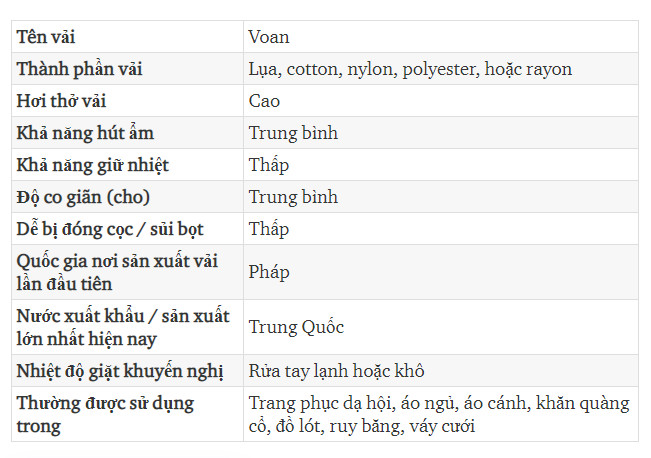The width and height of the screenshot is (651, 458).
Task: Click the "Dễ bị đóng cọc / sủi bọt" label
Action: 110,229
